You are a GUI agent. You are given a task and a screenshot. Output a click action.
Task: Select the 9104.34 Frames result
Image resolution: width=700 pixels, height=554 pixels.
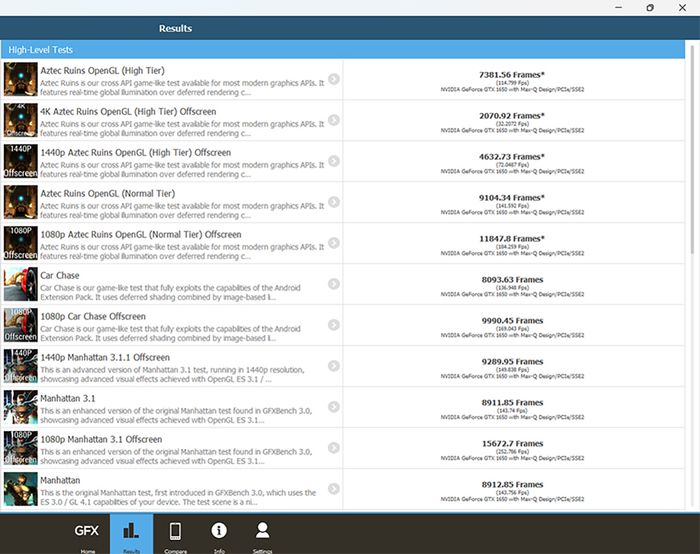pyautogui.click(x=512, y=198)
